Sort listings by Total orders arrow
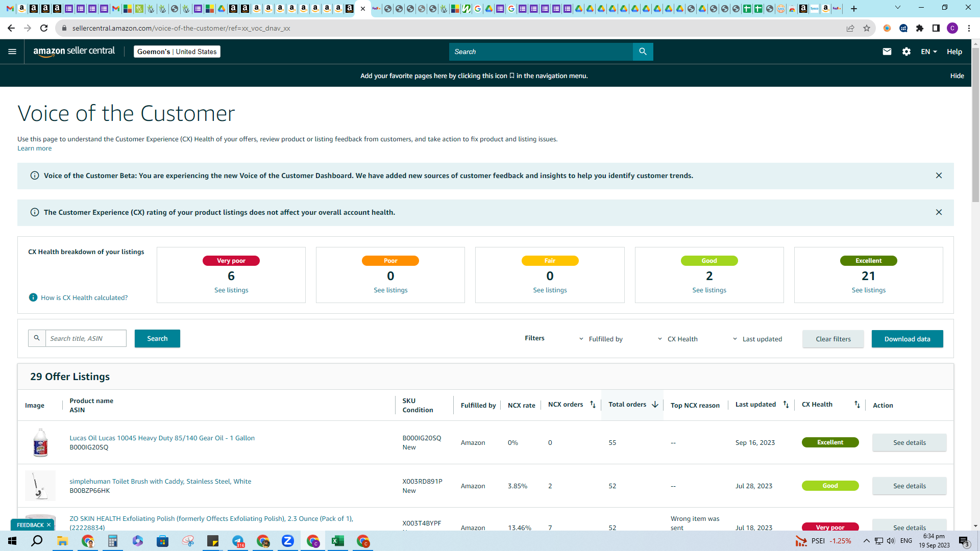 (655, 405)
